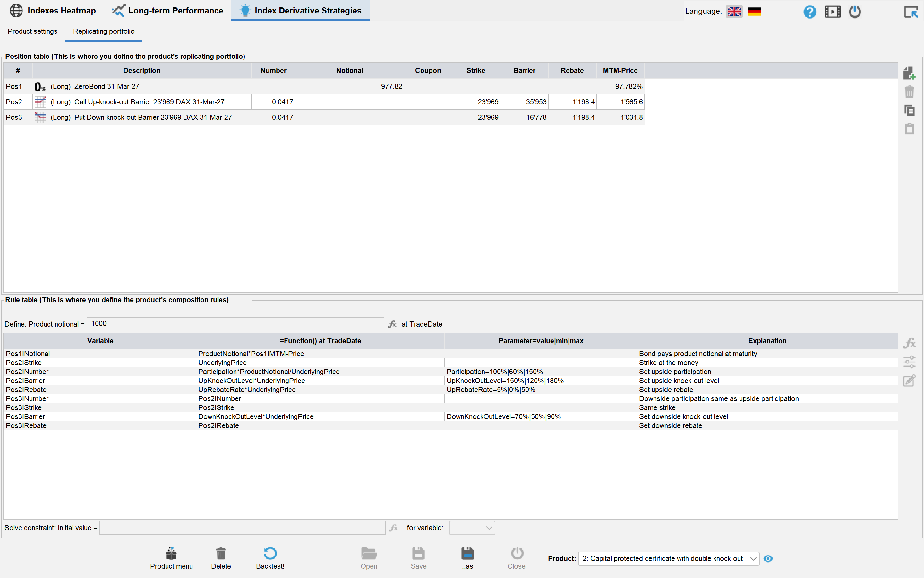This screenshot has width=924, height=578.
Task: Click the MTM-Price column header
Action: [x=620, y=71]
